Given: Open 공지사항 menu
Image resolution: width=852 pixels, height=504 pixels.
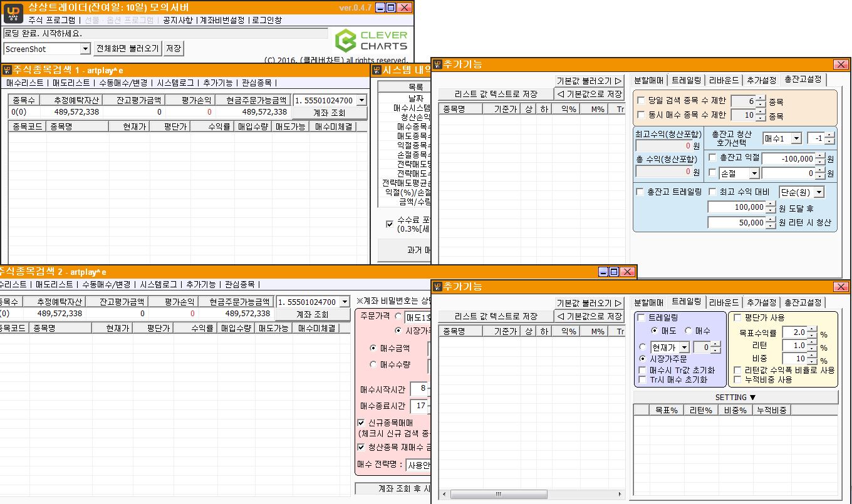Looking at the screenshot, I should click(177, 20).
